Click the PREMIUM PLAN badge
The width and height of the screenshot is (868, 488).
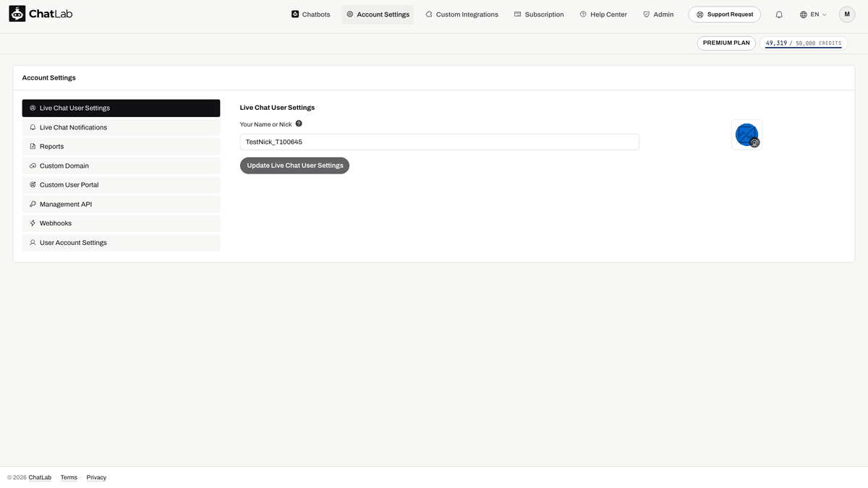click(726, 43)
